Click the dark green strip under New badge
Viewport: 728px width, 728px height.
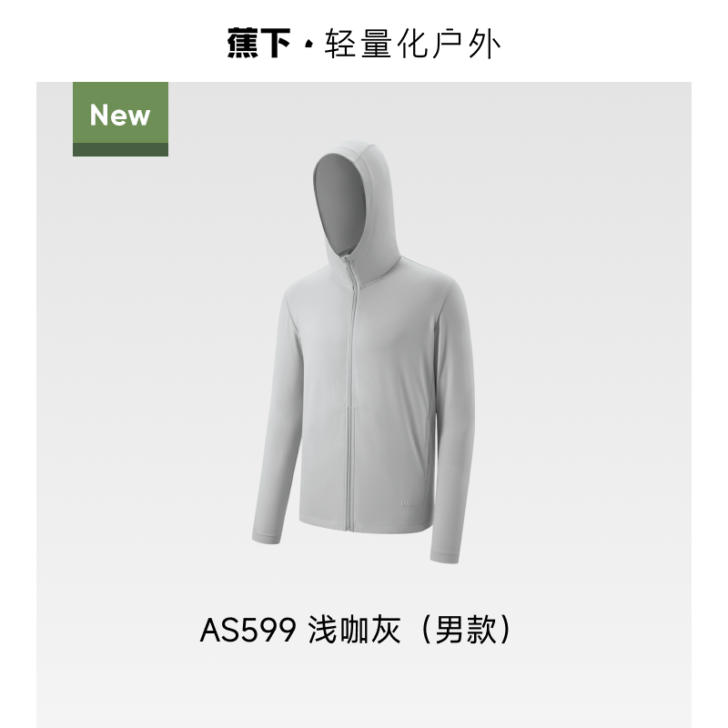[x=120, y=149]
